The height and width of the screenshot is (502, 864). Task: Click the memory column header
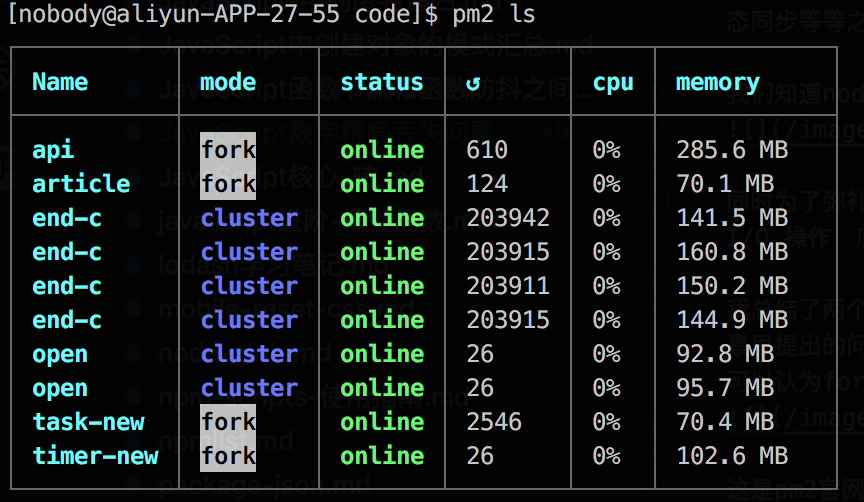(717, 82)
